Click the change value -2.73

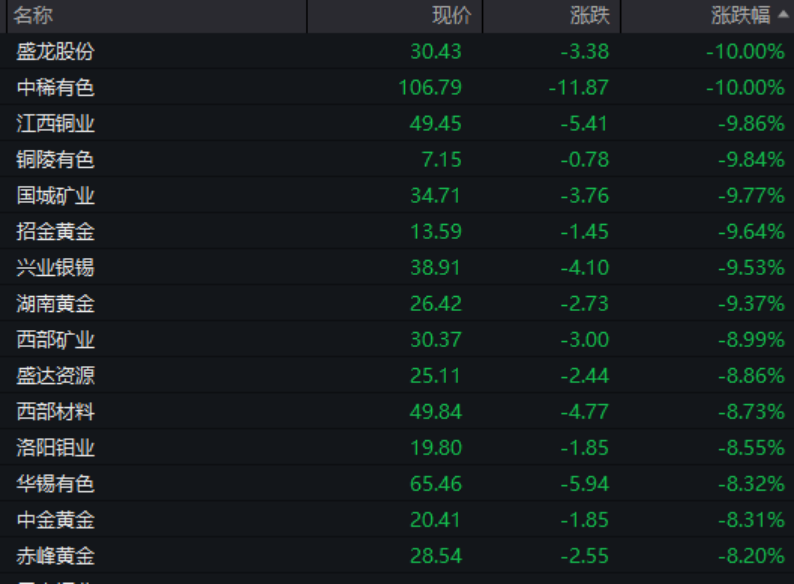click(x=584, y=303)
